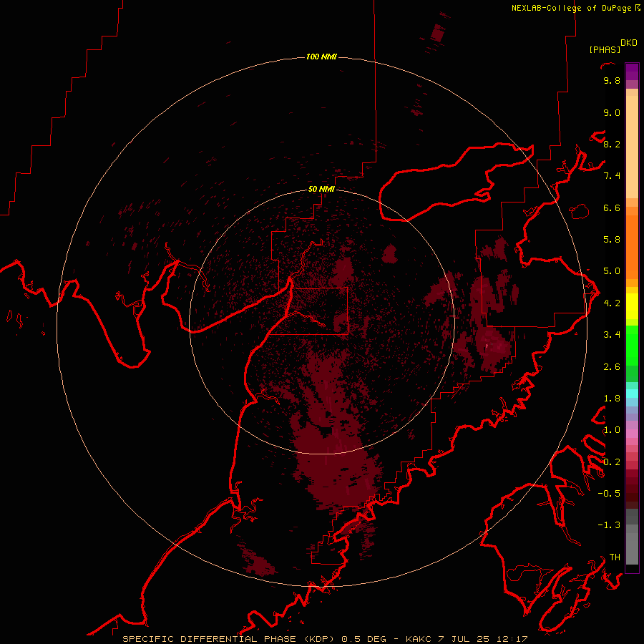Viewport: 644px width, 644px height.
Task: Select the 100 NMI range ring label
Action: tap(321, 57)
